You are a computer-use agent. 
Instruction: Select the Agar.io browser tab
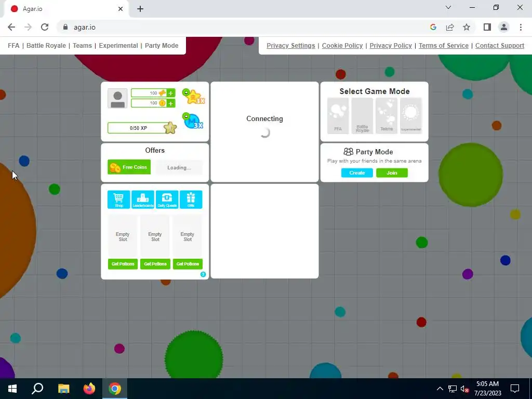66,9
